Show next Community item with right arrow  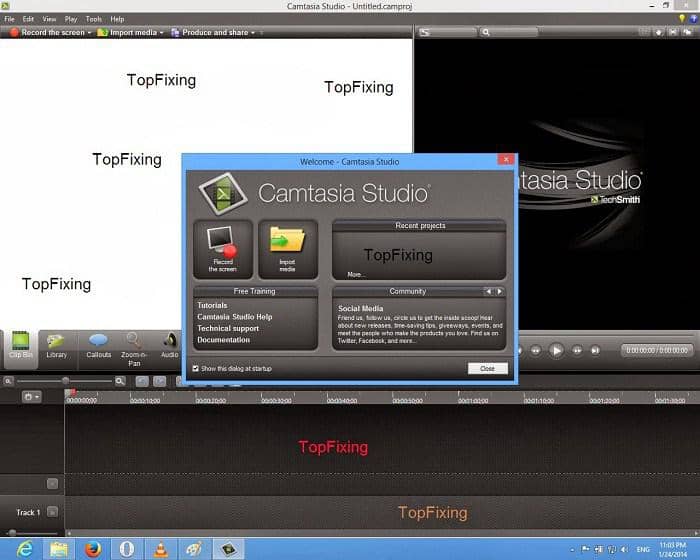(x=500, y=292)
